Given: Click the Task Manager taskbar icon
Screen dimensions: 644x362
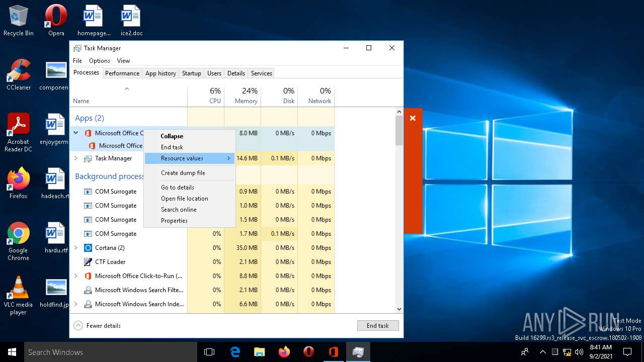Looking at the screenshot, I should [358, 352].
